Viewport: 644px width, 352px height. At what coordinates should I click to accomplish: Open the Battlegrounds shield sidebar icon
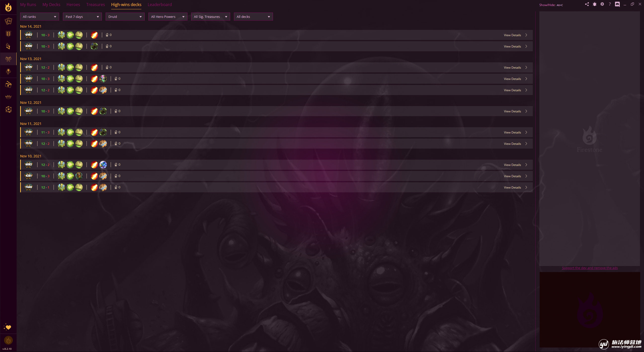pyautogui.click(x=8, y=34)
